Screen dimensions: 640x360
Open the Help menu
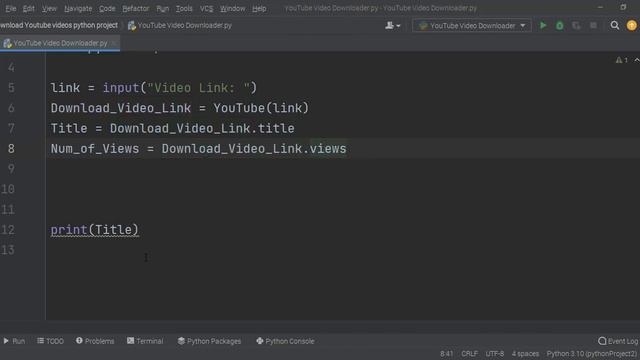click(259, 9)
